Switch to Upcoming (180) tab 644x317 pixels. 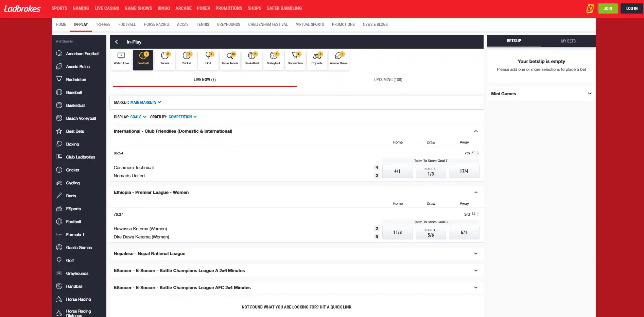pyautogui.click(x=388, y=80)
